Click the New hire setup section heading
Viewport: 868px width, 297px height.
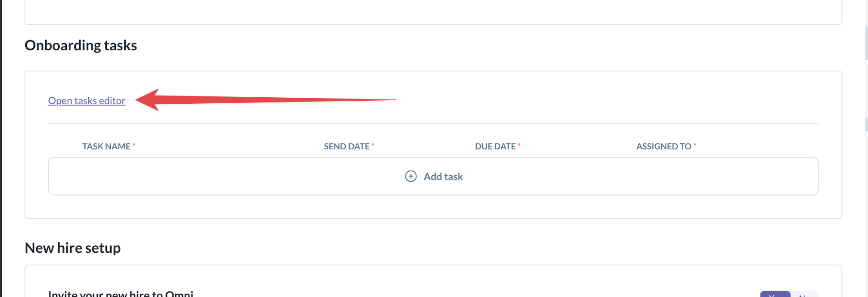point(72,248)
